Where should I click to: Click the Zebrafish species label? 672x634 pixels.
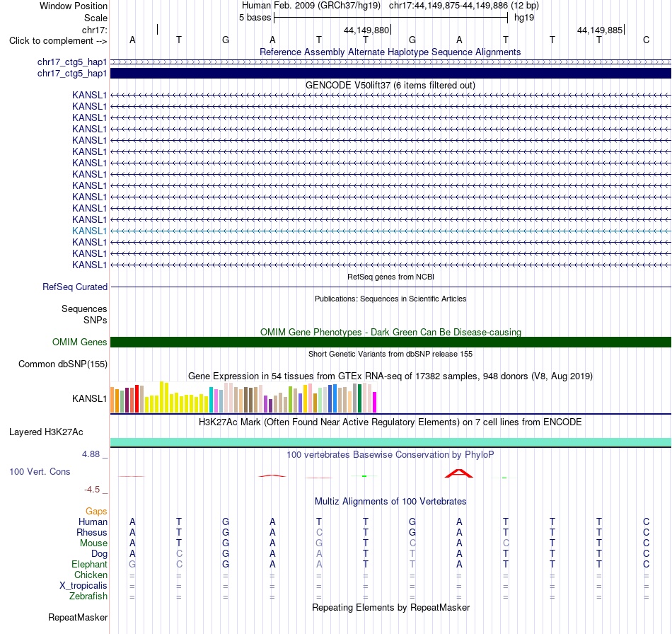coord(88,596)
